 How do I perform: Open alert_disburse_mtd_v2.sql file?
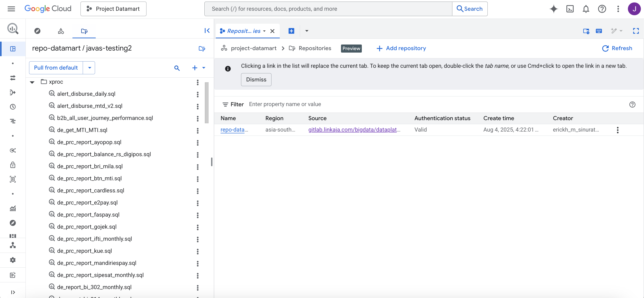point(89,106)
